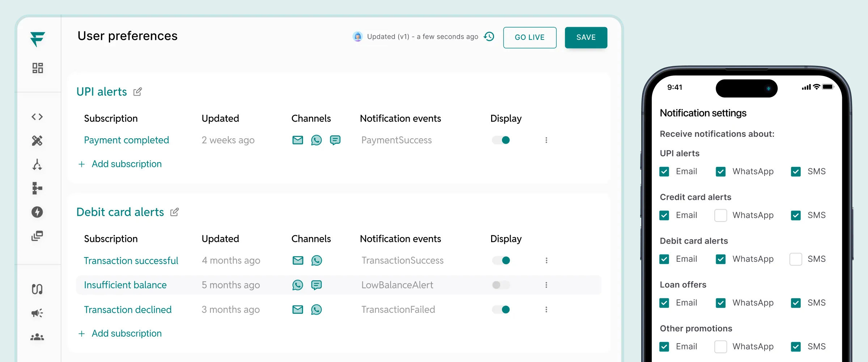868x362 pixels.
Task: Uncheck WhatsApp under UPI alerts on phone
Action: pyautogui.click(x=721, y=172)
